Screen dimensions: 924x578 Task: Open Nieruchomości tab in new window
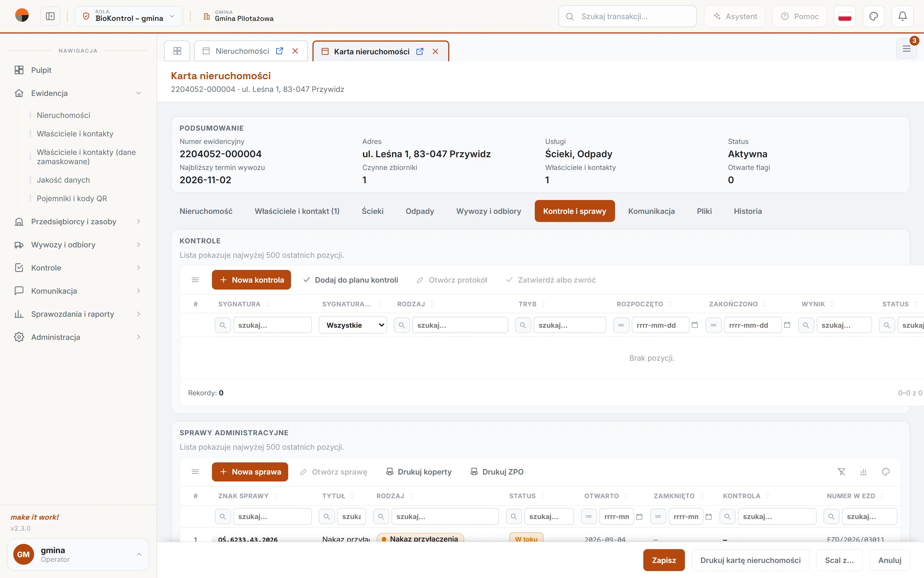[280, 51]
